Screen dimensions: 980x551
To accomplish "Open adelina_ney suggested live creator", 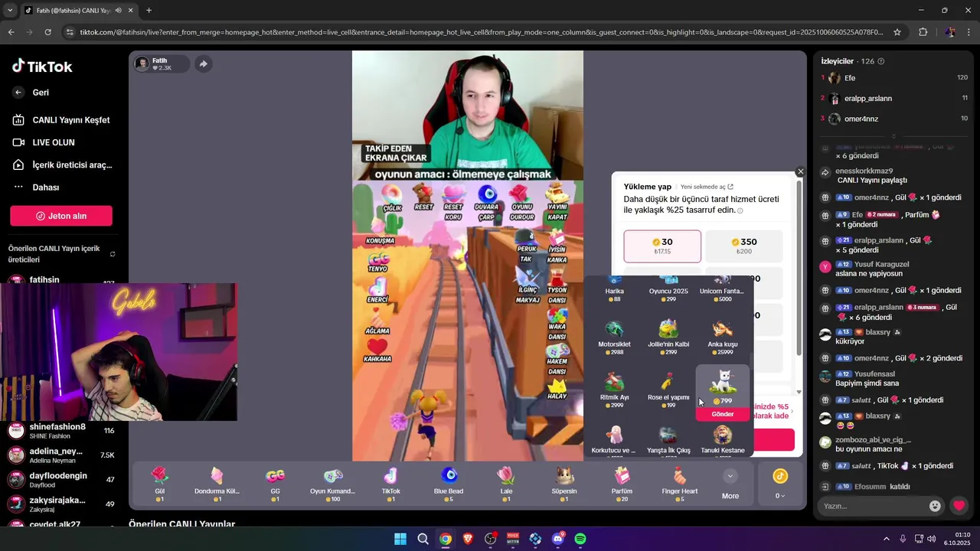I will pyautogui.click(x=61, y=455).
